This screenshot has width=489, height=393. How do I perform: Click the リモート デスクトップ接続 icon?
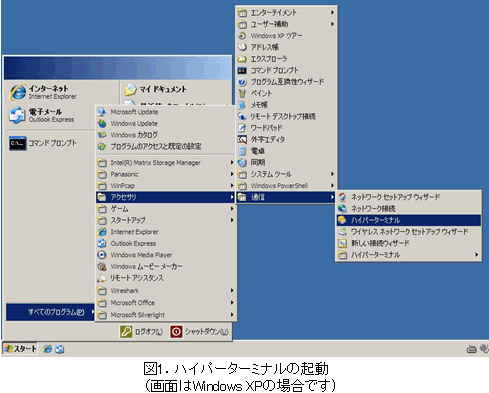pyautogui.click(x=242, y=116)
